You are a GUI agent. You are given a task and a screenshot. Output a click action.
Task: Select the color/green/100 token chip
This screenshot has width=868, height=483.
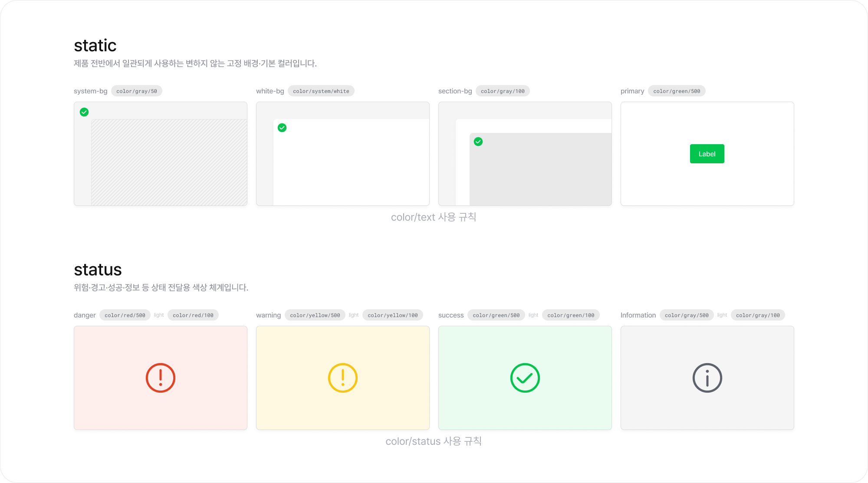click(x=571, y=315)
